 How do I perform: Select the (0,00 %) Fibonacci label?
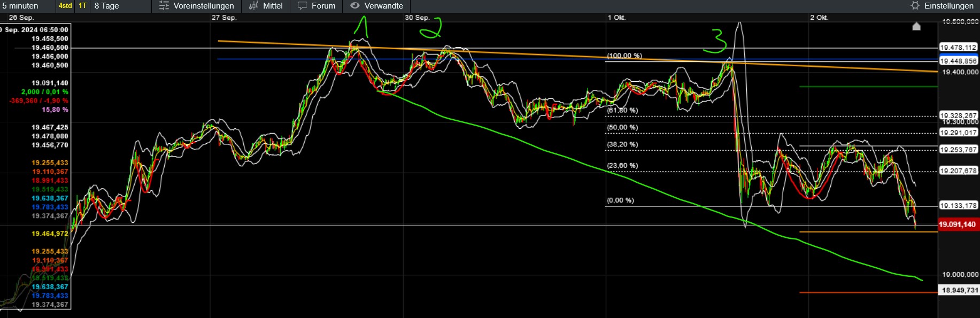pyautogui.click(x=620, y=200)
